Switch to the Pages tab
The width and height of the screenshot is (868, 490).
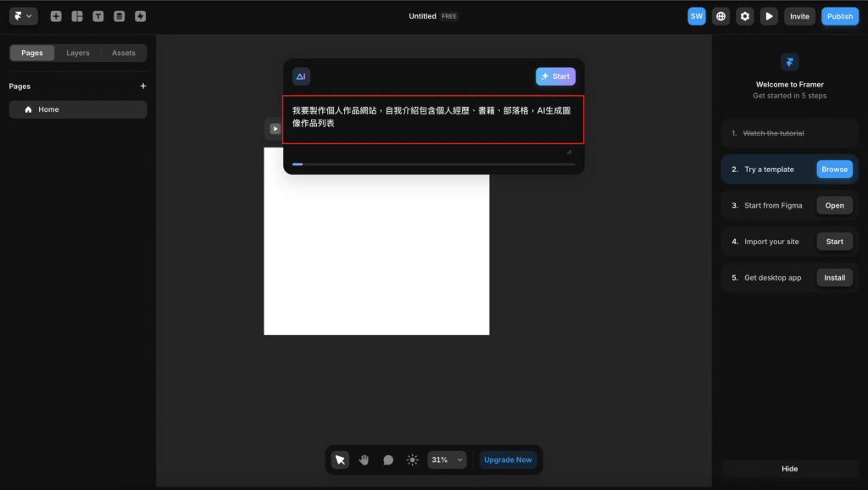point(32,53)
